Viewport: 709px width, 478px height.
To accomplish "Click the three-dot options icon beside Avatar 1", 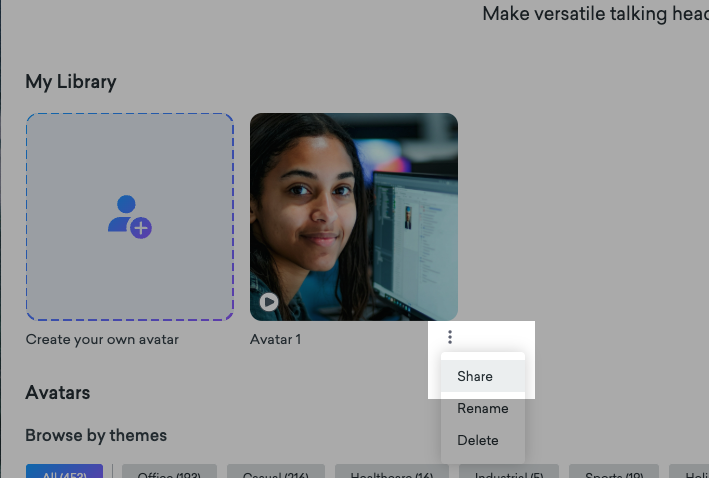I will [x=450, y=338].
